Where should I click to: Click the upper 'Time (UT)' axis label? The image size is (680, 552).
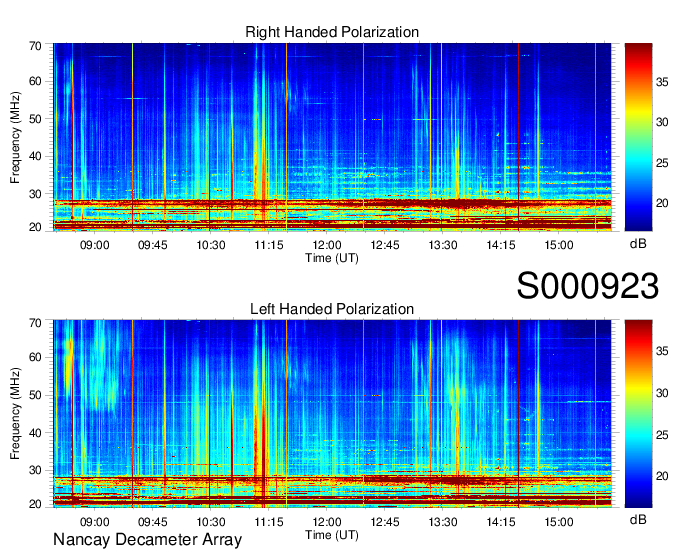pos(332,258)
